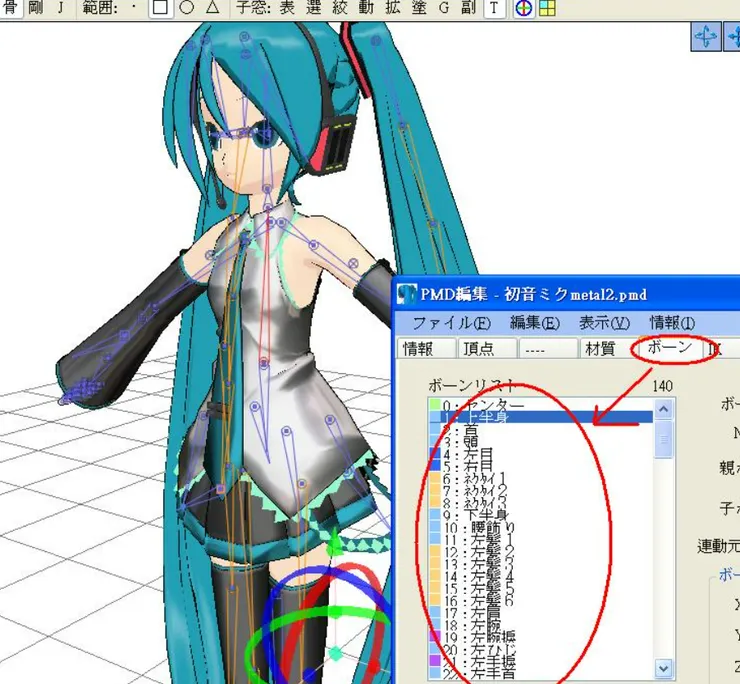Open the 副 sub-window
The height and width of the screenshot is (684, 740).
point(469,8)
